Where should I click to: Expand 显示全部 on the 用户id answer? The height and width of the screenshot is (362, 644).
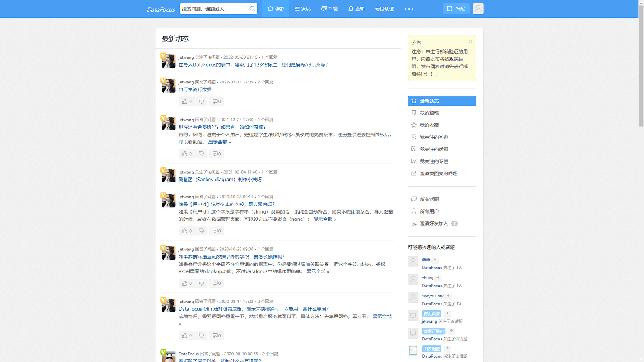tap(325, 219)
